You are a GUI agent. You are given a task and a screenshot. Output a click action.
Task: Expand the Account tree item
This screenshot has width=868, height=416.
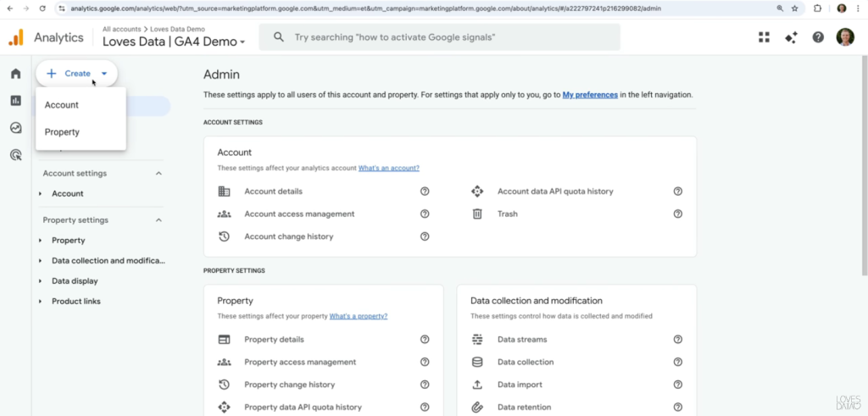click(x=40, y=194)
